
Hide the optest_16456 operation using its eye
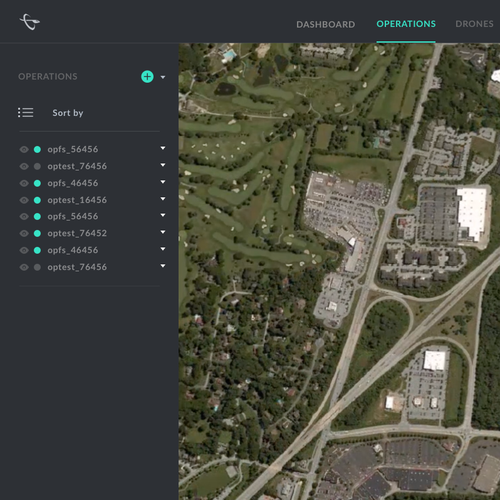coord(24,200)
